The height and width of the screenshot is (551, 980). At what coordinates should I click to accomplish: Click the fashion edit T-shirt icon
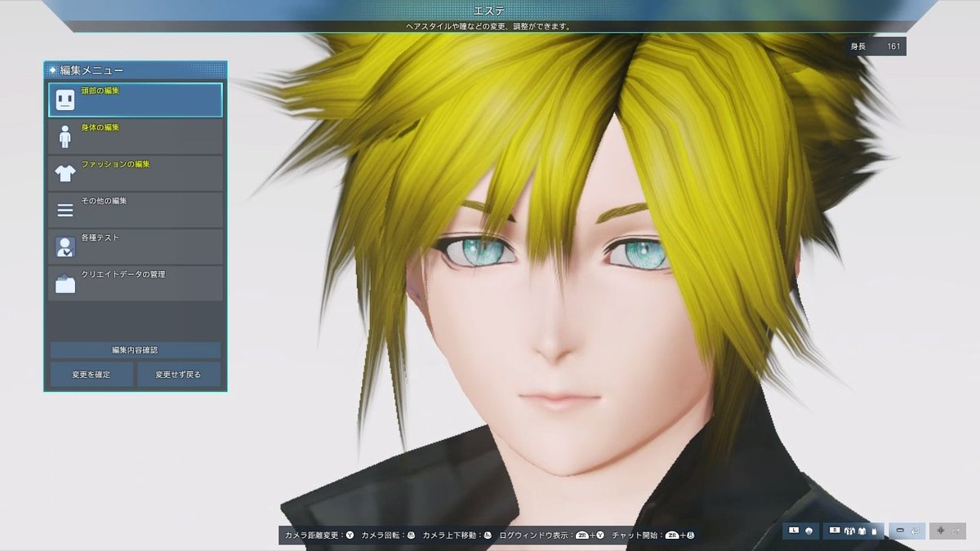coord(65,174)
